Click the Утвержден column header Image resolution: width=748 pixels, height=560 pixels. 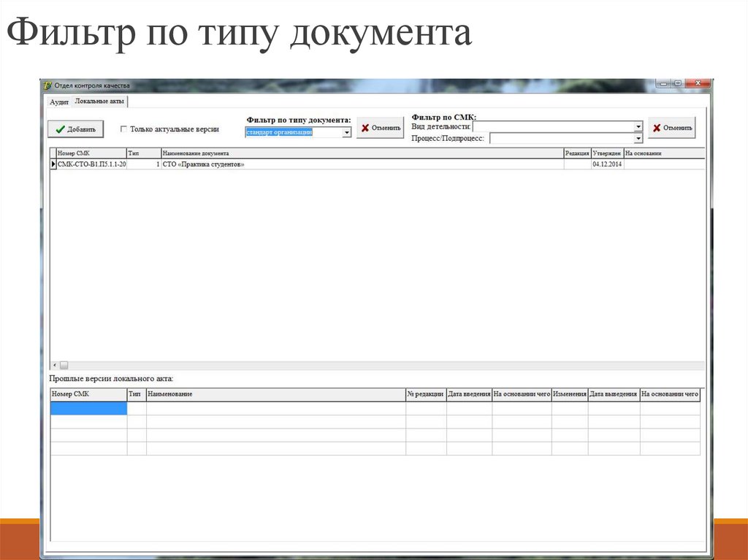coord(607,153)
